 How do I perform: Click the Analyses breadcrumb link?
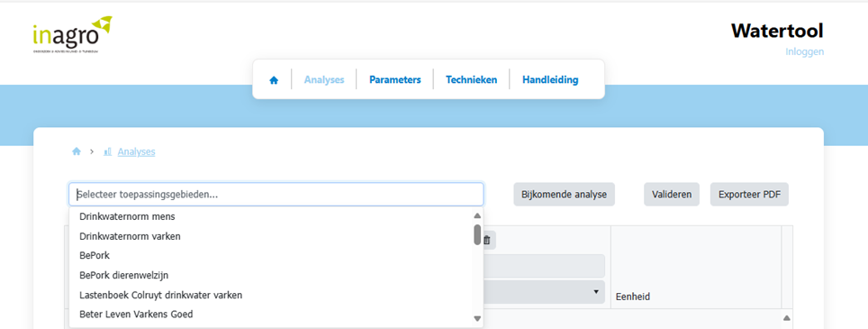click(136, 151)
